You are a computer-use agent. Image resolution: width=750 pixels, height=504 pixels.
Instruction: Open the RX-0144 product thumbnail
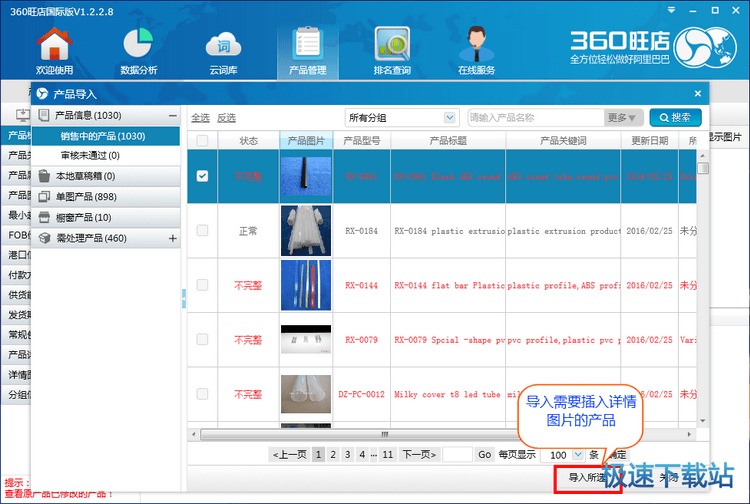coord(306,285)
